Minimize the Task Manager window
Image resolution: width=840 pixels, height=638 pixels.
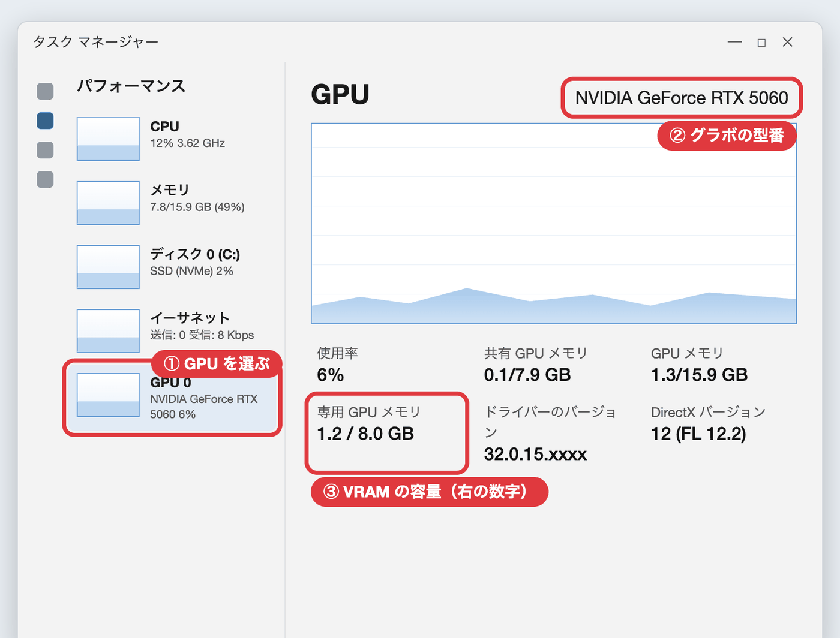[734, 42]
